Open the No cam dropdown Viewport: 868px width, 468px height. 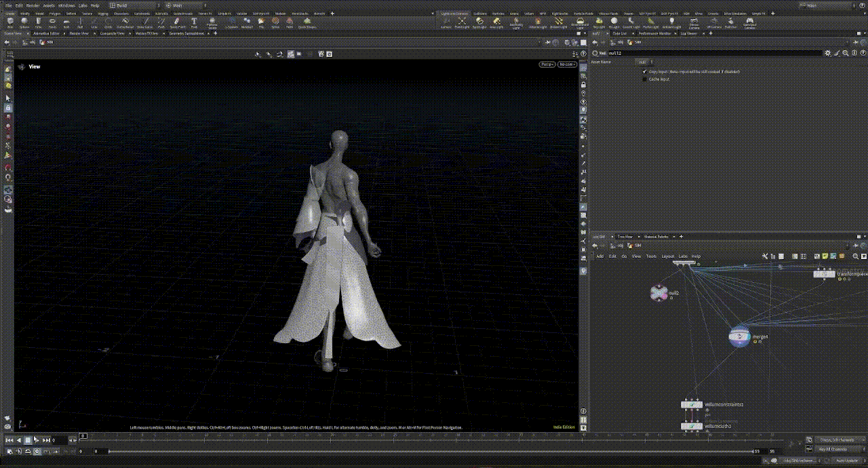(x=568, y=64)
